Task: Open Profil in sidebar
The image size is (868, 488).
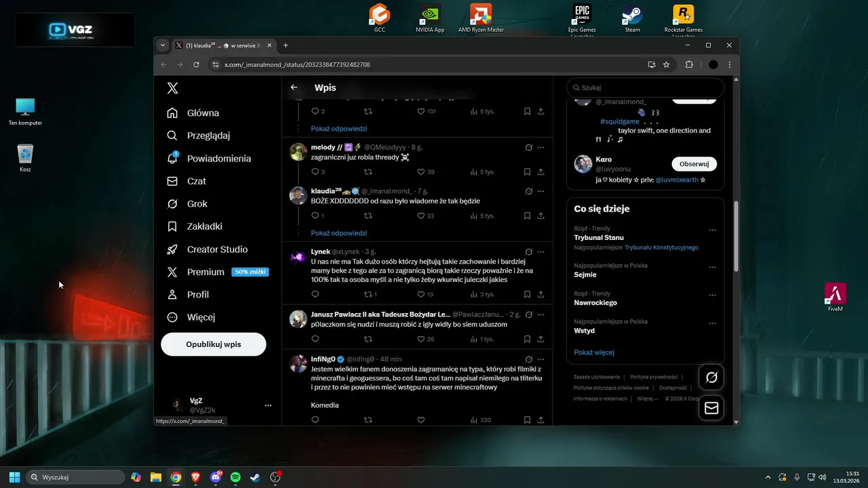Action: point(188,295)
